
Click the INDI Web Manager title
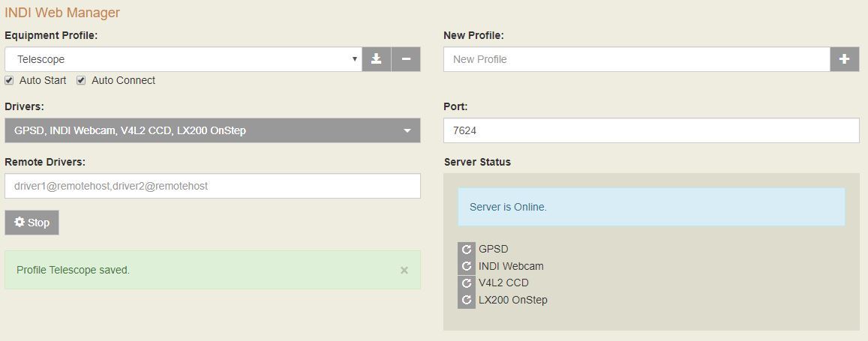tap(62, 13)
